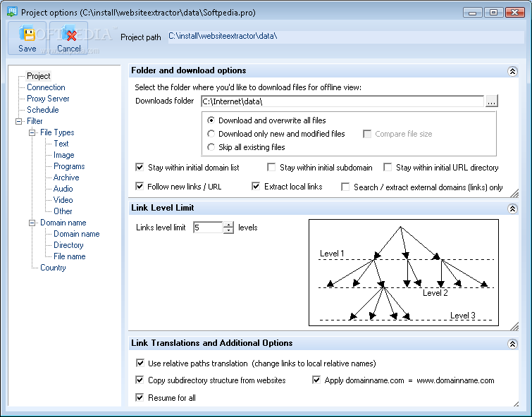Click the Links level limit value field
The image size is (532, 417).
coord(208,228)
